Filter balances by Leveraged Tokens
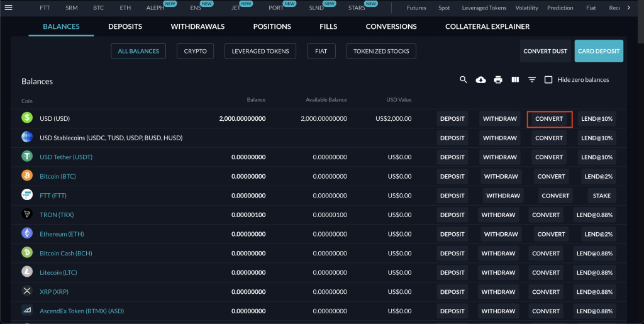 (x=260, y=51)
